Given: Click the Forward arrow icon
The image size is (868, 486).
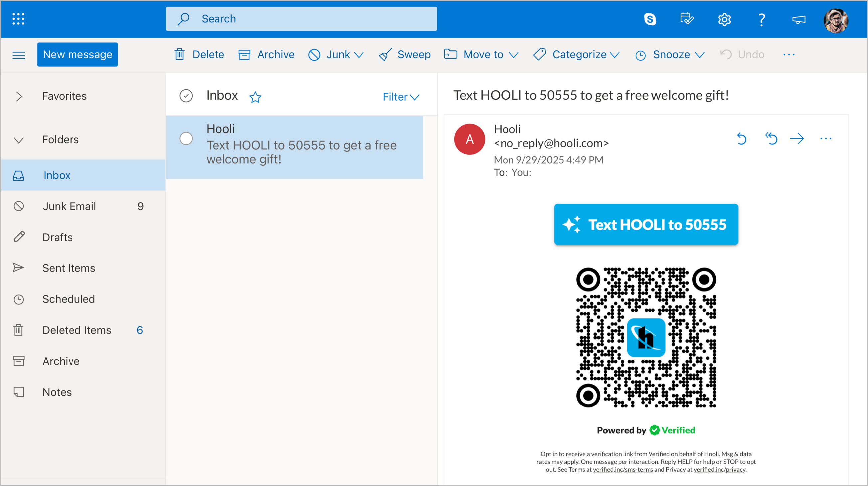Looking at the screenshot, I should click(797, 138).
